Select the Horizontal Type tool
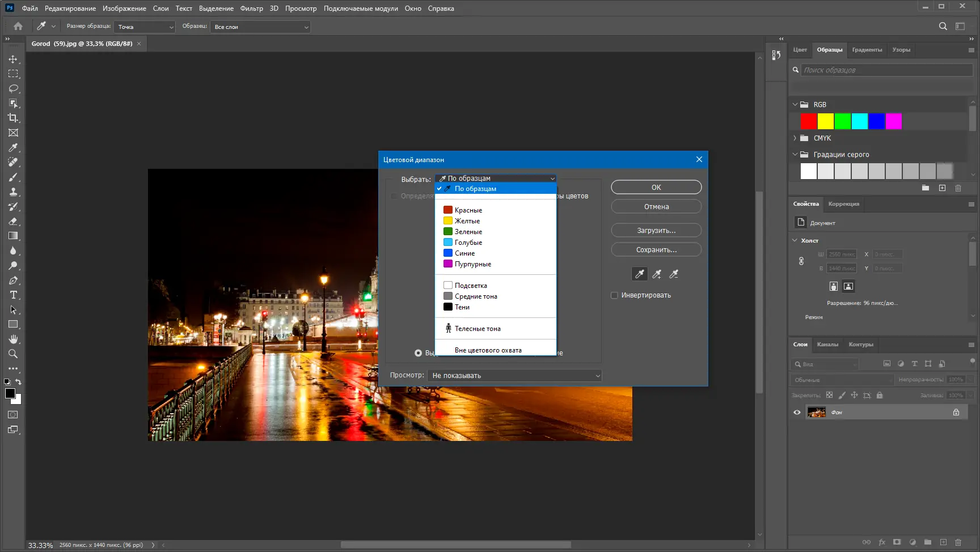980x552 pixels. point(13,295)
